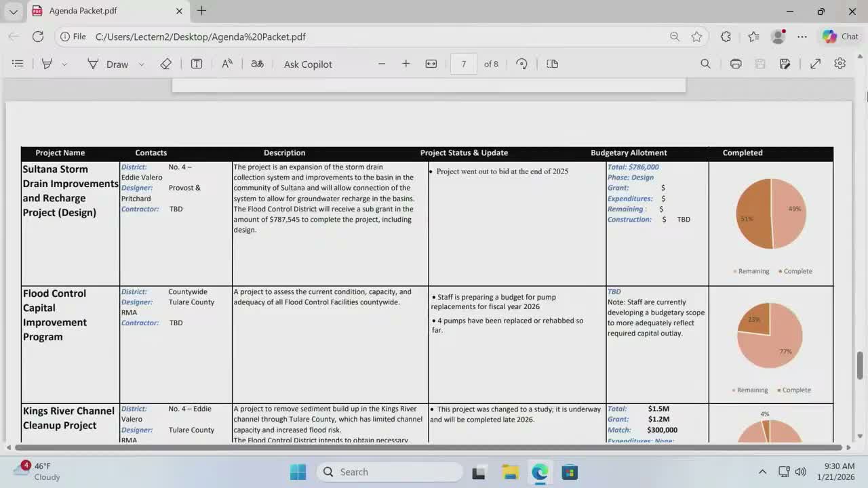Open Find in PDF search
The height and width of the screenshot is (488, 868).
(705, 64)
